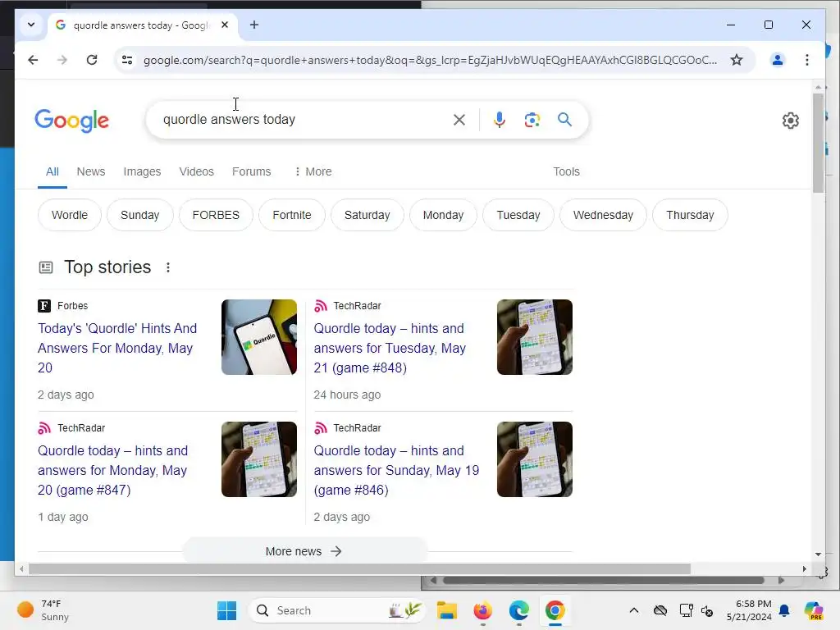Viewport: 840px width, 630px height.
Task: Show hidden system tray icons
Action: tap(634, 610)
